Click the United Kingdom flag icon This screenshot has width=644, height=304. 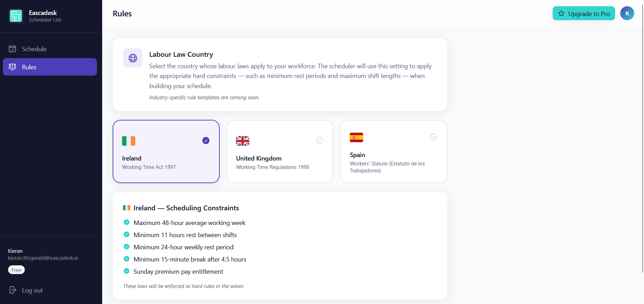(x=243, y=141)
